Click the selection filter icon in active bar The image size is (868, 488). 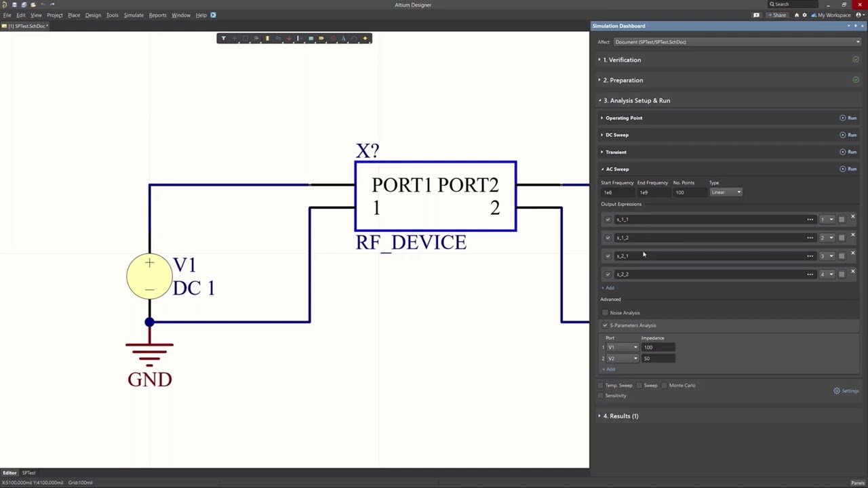tap(223, 39)
